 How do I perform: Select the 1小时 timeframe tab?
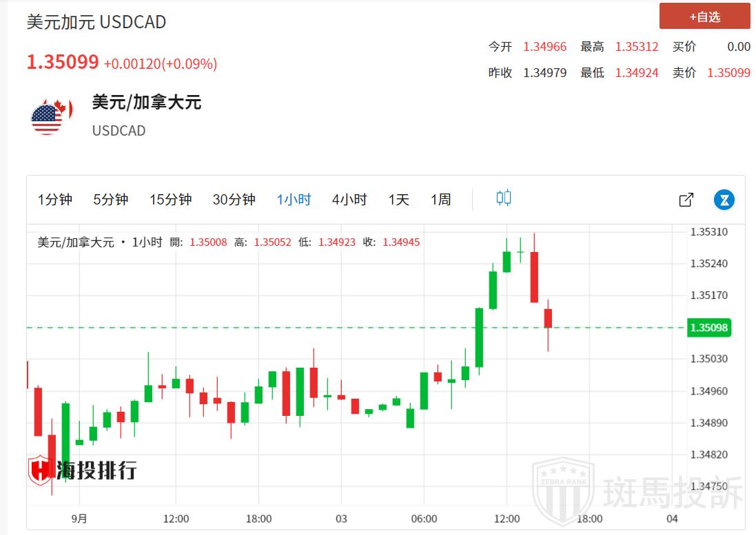294,200
